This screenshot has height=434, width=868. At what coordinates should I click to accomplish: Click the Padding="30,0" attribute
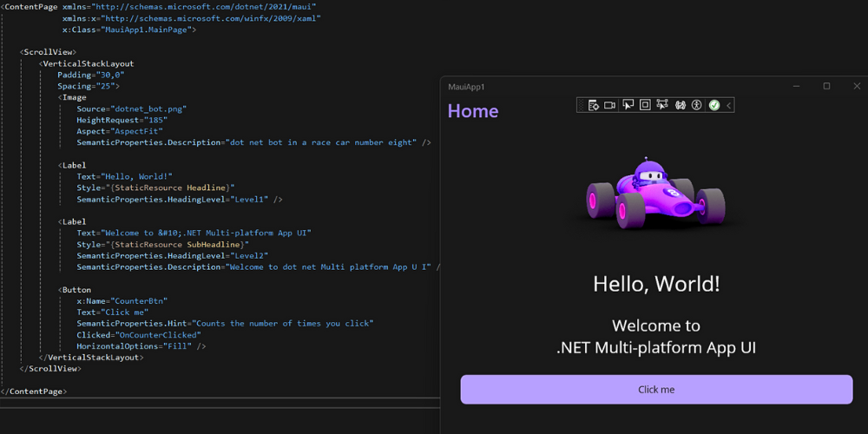[91, 75]
